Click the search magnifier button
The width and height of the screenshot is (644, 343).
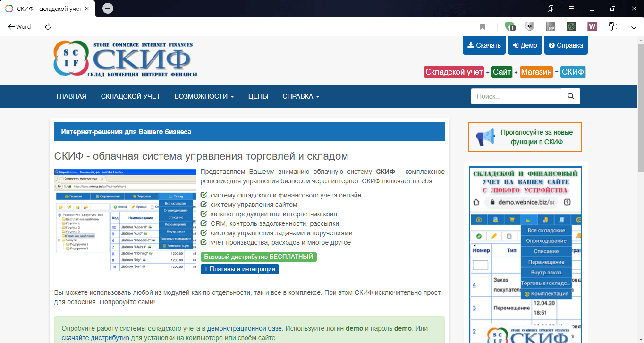(x=571, y=96)
